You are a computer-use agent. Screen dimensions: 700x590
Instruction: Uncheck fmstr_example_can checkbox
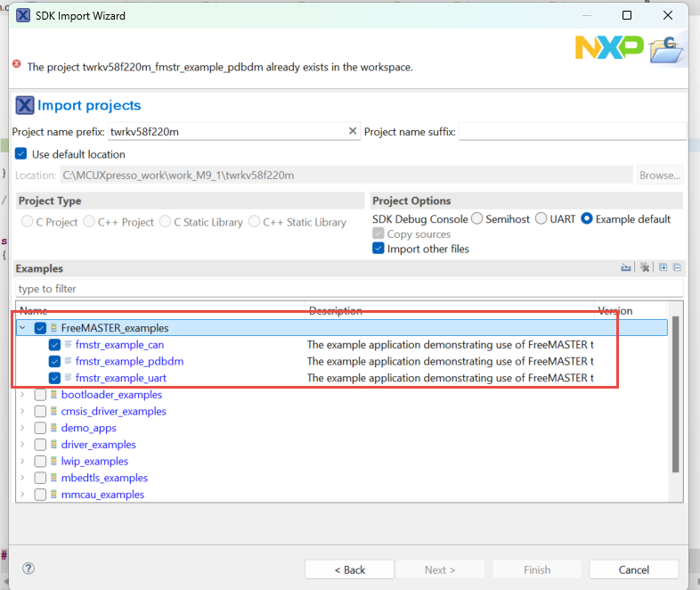point(54,345)
